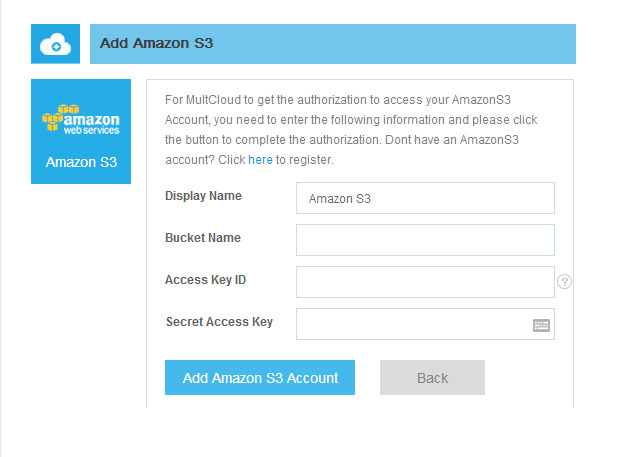Click into the Bucket Name field

pyautogui.click(x=425, y=240)
